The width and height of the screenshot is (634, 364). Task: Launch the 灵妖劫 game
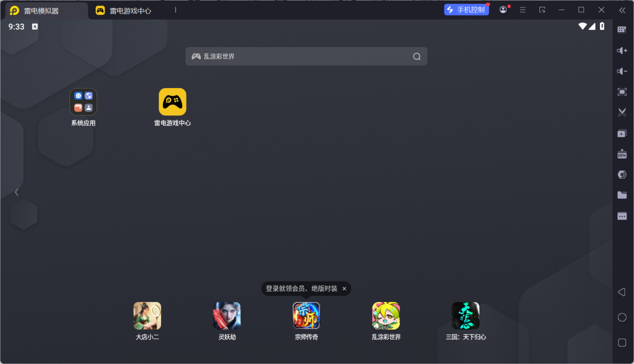[x=227, y=315]
